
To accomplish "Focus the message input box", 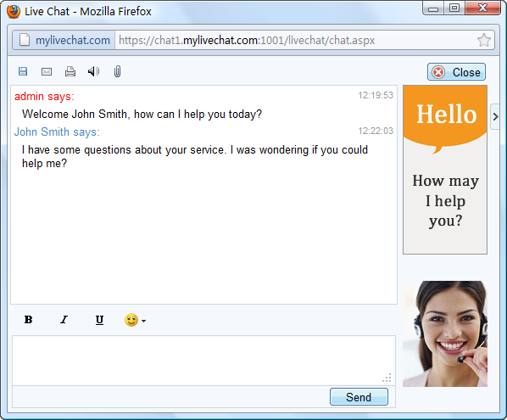I will pyautogui.click(x=203, y=361).
